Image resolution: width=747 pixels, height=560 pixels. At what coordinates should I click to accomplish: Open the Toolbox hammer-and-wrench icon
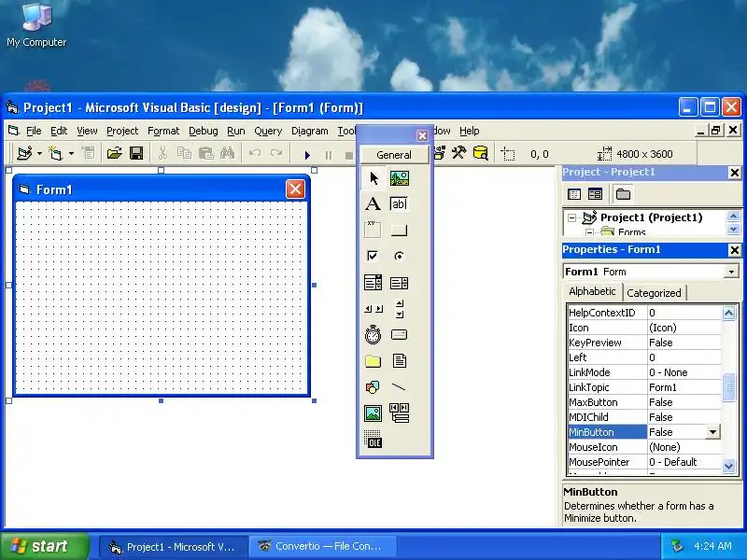459,153
